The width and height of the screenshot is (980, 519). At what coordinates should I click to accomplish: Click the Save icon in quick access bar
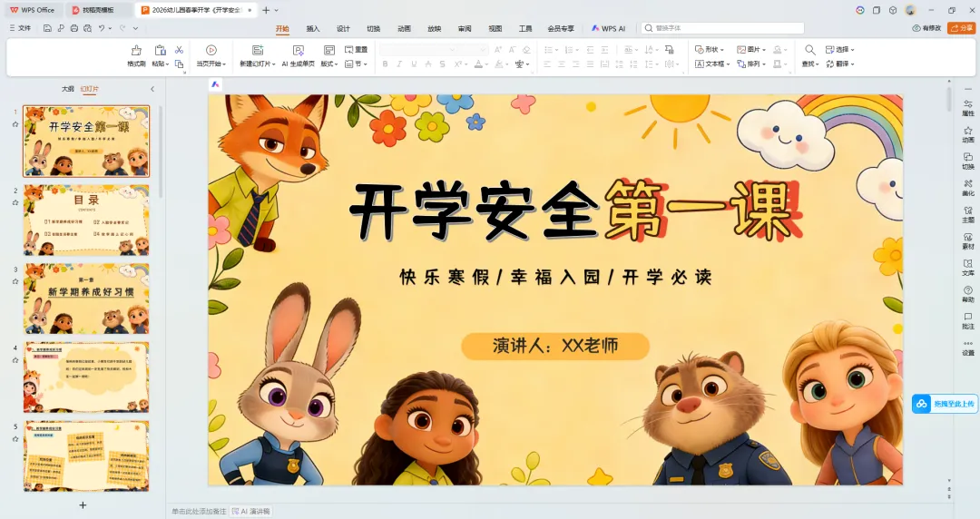click(47, 28)
